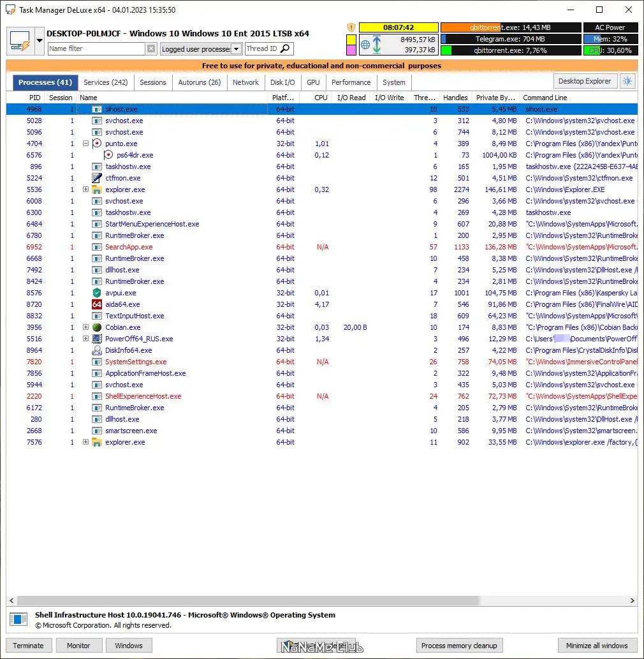Open the Logged user processes dropdown

click(237, 48)
